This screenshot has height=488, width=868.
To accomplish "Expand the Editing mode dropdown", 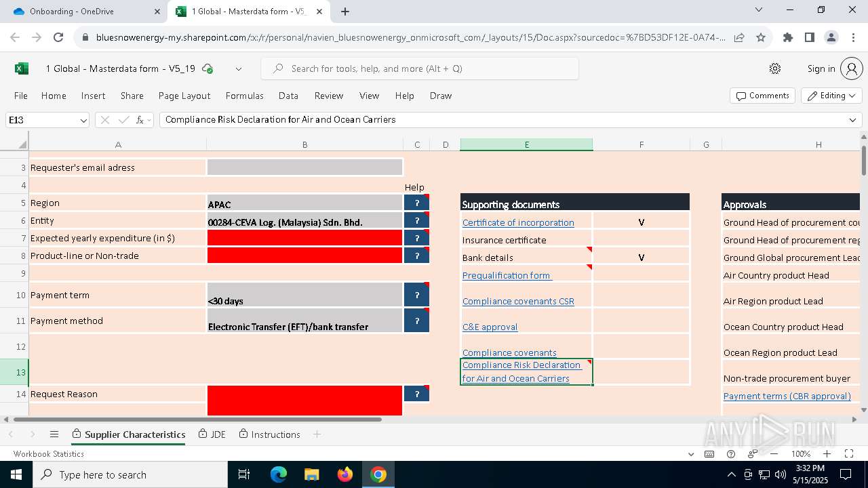I will coord(831,96).
